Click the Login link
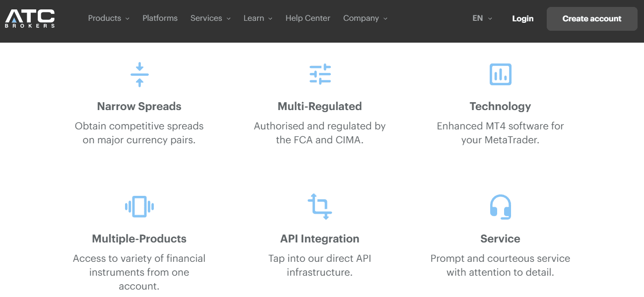The image size is (644, 297). 523,18
